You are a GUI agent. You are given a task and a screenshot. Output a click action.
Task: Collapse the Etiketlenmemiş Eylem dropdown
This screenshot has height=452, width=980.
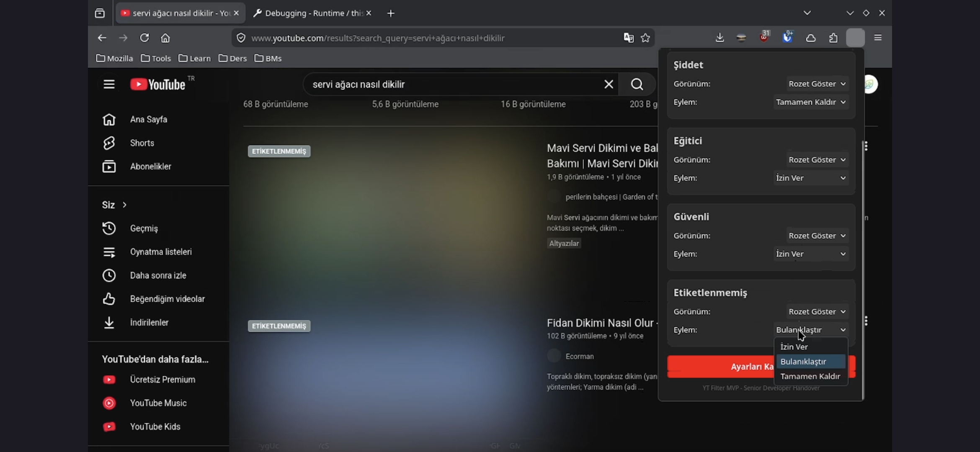click(811, 330)
